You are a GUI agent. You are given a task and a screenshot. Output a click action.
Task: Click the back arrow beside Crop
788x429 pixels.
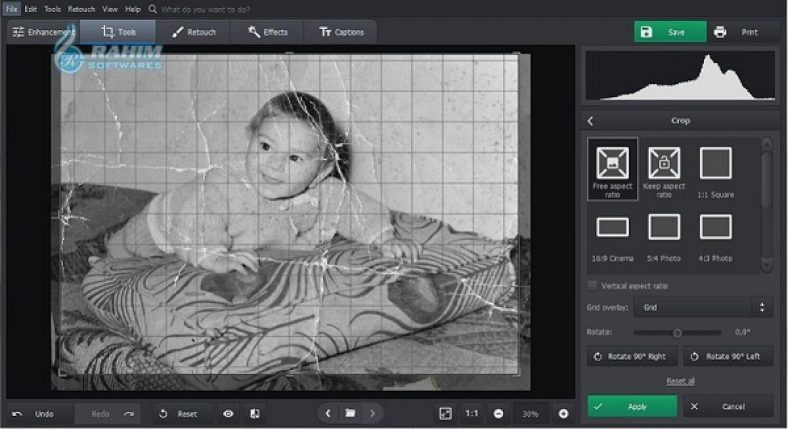590,121
